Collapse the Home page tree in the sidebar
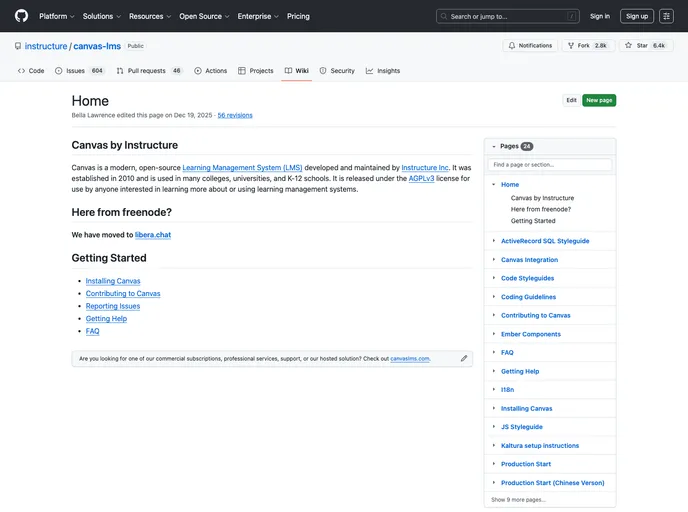 [494, 184]
